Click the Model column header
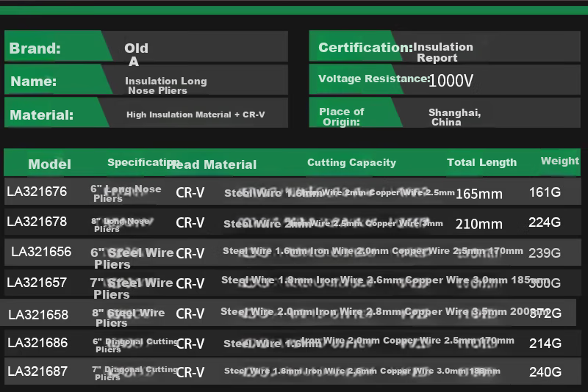The width and height of the screenshot is (588, 392). click(x=49, y=164)
